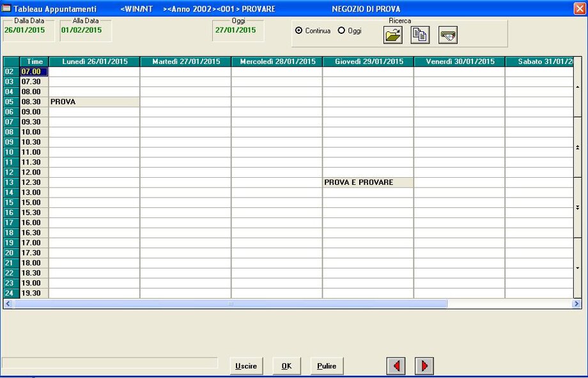
Task: Click the single down arrow beside the grid
Action: click(x=577, y=267)
